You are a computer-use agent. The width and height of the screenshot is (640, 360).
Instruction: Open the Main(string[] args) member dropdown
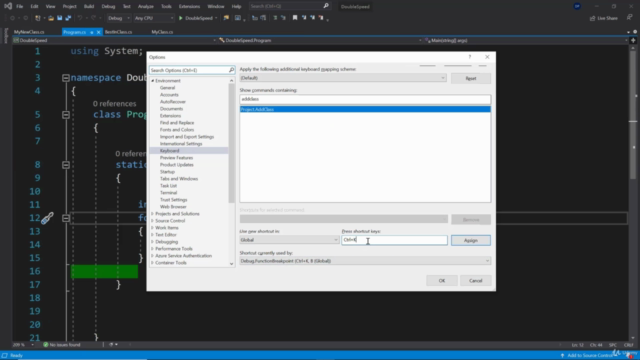(527, 40)
